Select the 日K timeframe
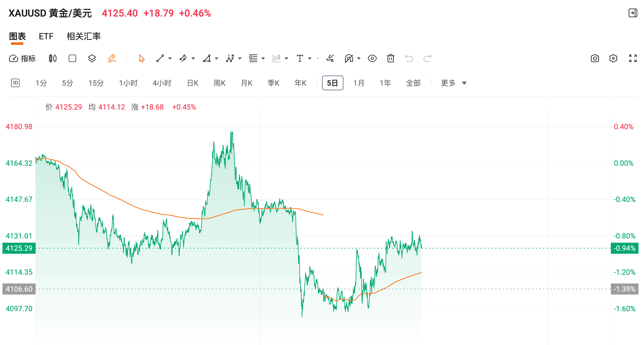Image resolution: width=644 pixels, height=345 pixels. click(x=193, y=83)
